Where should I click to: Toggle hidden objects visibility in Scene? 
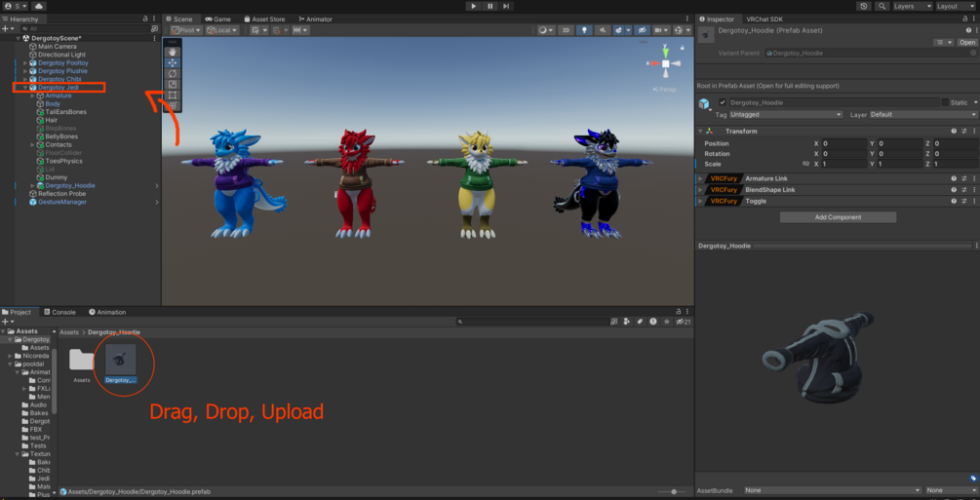[642, 30]
